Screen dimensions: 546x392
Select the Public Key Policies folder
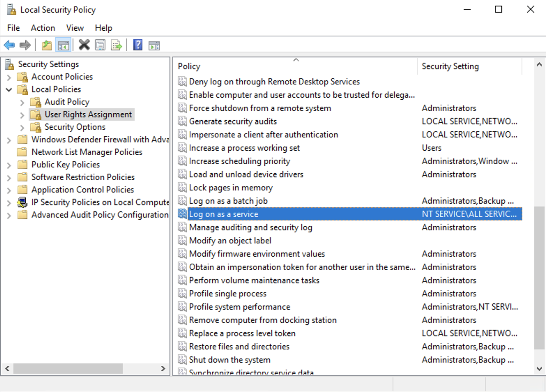tap(65, 164)
